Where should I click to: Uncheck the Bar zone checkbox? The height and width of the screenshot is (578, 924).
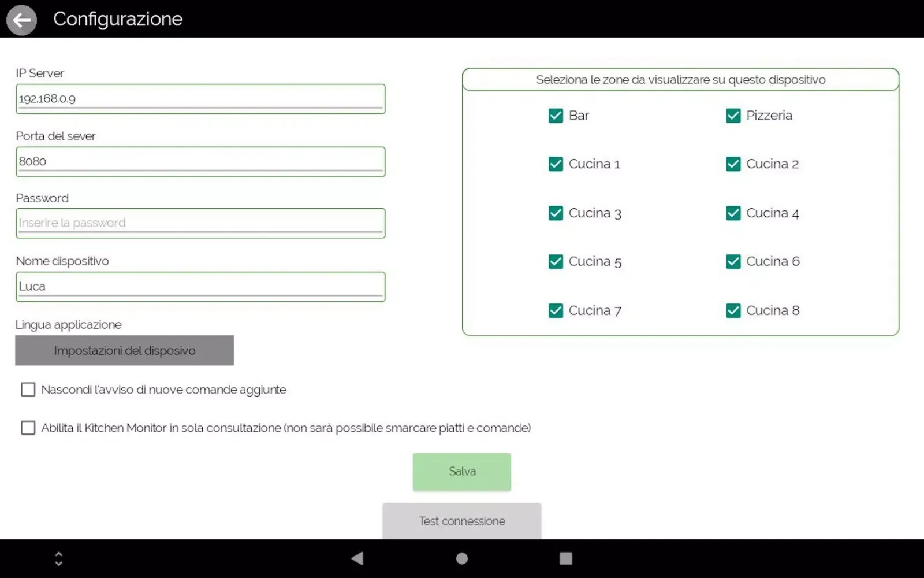pos(556,116)
